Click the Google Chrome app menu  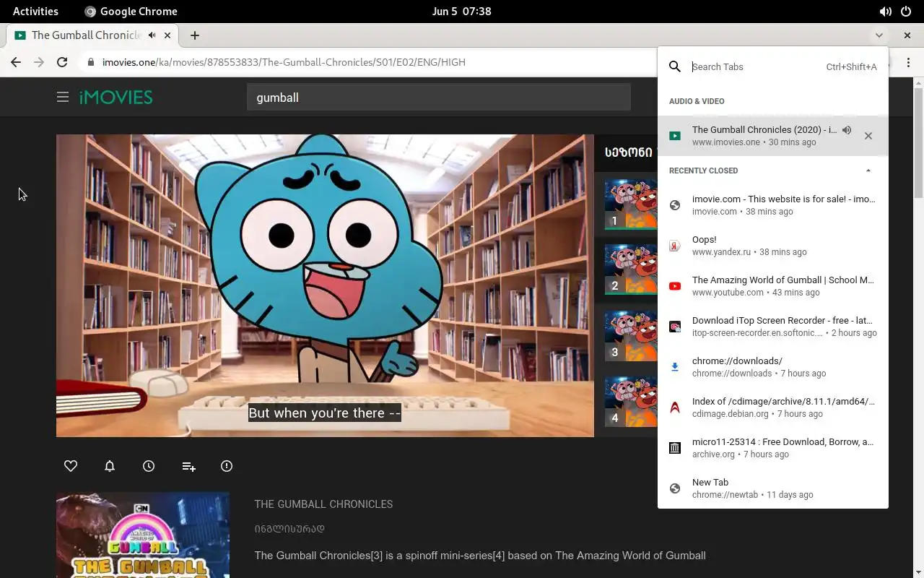131,11
